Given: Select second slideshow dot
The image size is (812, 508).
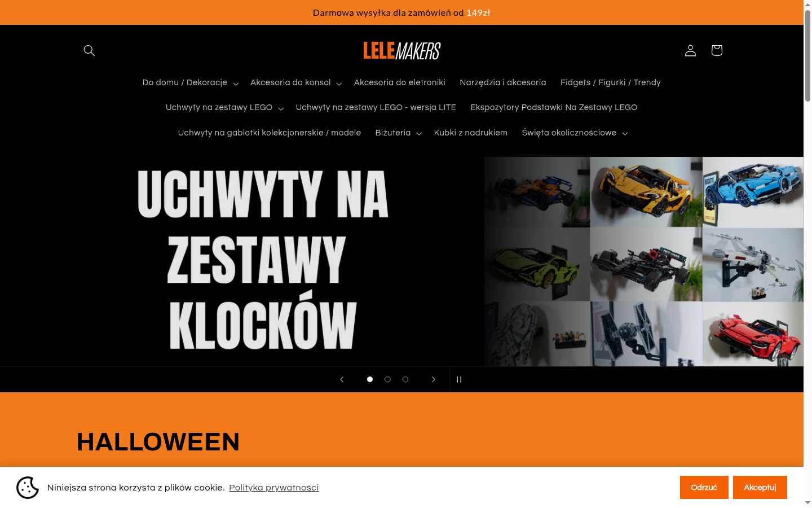Looking at the screenshot, I should (x=387, y=379).
